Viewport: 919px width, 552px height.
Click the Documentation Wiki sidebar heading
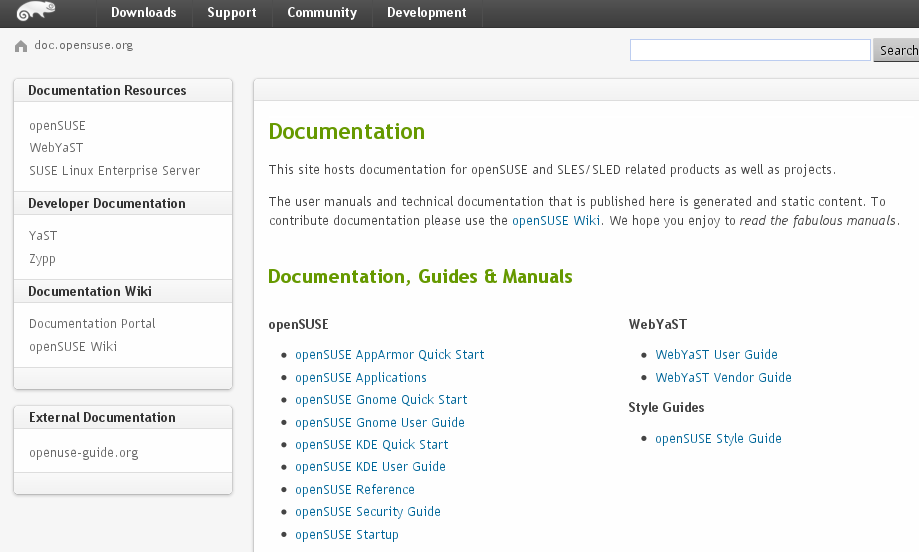tap(90, 292)
